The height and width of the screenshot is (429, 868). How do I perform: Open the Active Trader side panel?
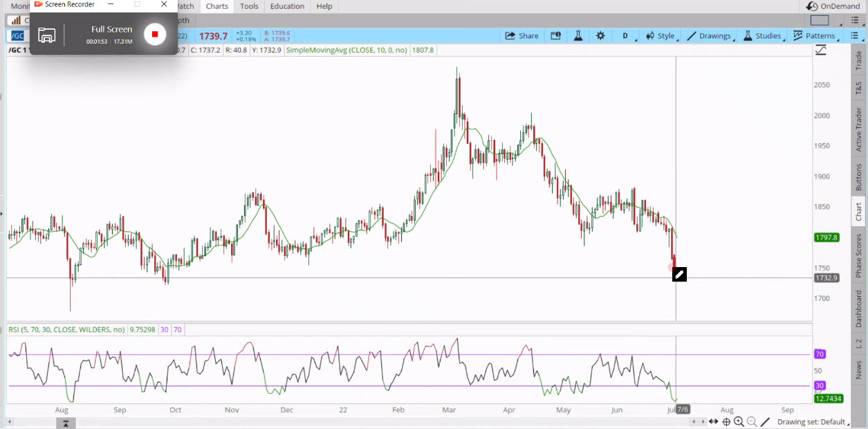859,129
